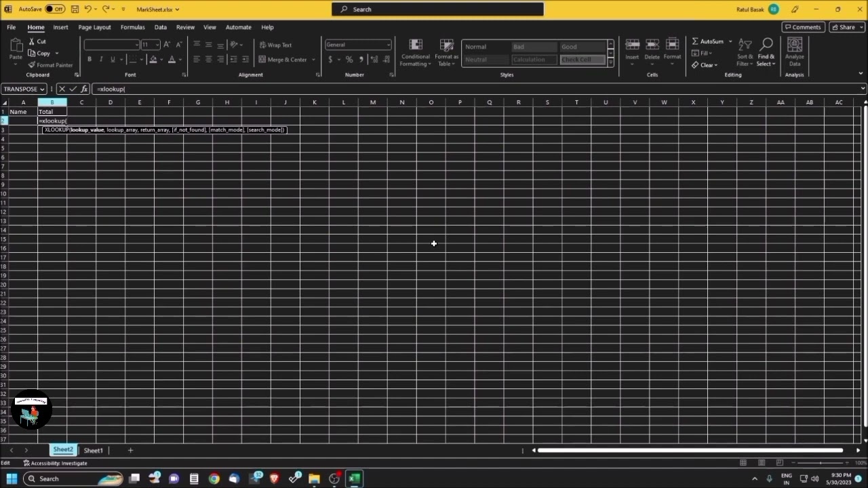This screenshot has height=488, width=868.
Task: Cancel formula with X button
Action: (62, 89)
